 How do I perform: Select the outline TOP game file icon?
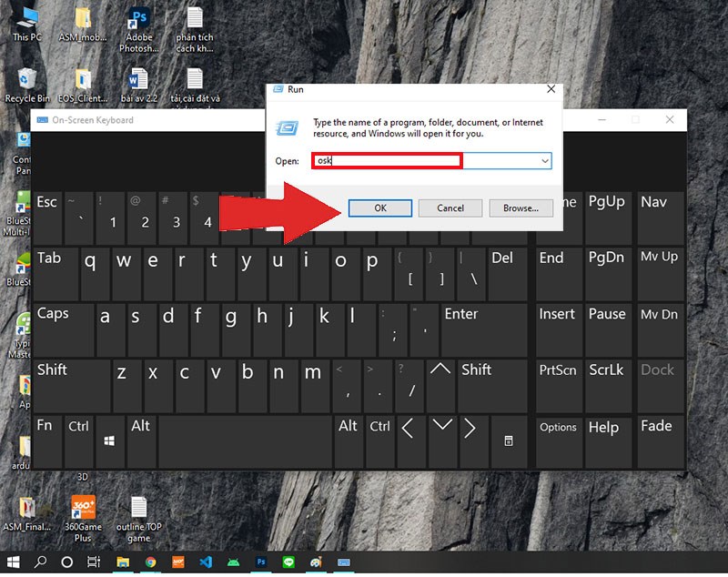tap(139, 520)
